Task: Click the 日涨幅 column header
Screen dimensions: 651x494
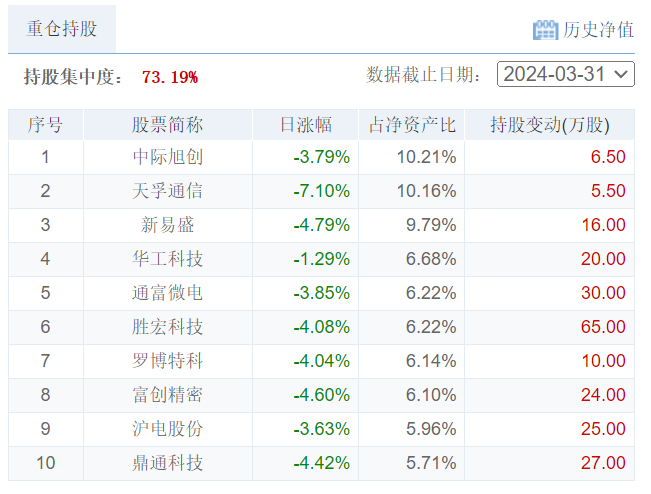Action: coord(306,125)
